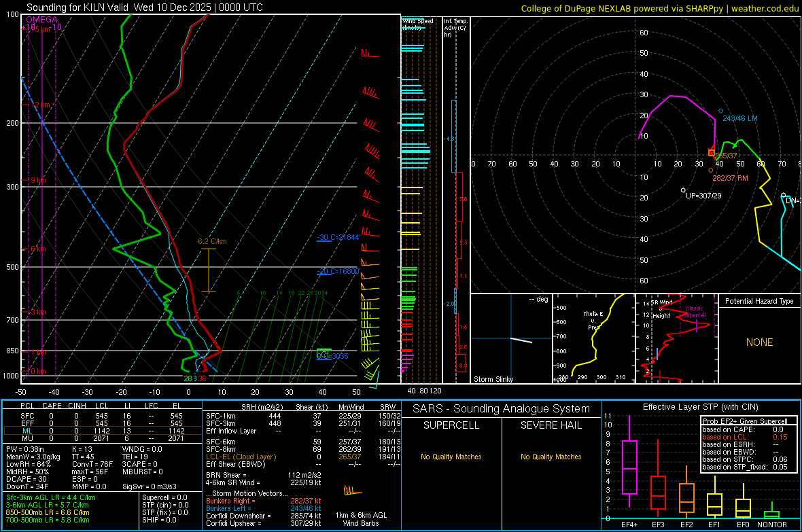Viewport: 802px width, 532px height.
Task: Click the 'Potential Hazard Type' header
Action: coord(759,301)
